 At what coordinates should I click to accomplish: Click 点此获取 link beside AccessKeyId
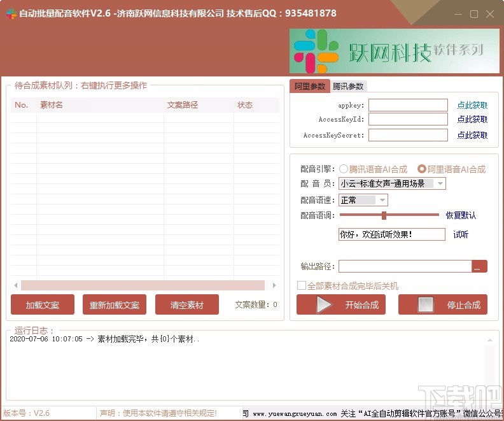pyautogui.click(x=472, y=119)
